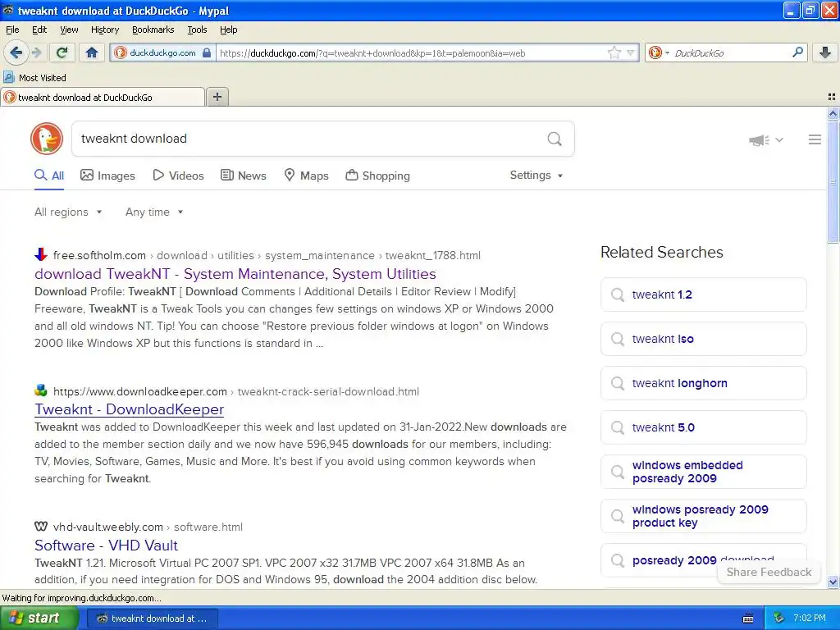Click the vertical scrollbar down arrow
Image resolution: width=840 pixels, height=630 pixels.
[833, 582]
